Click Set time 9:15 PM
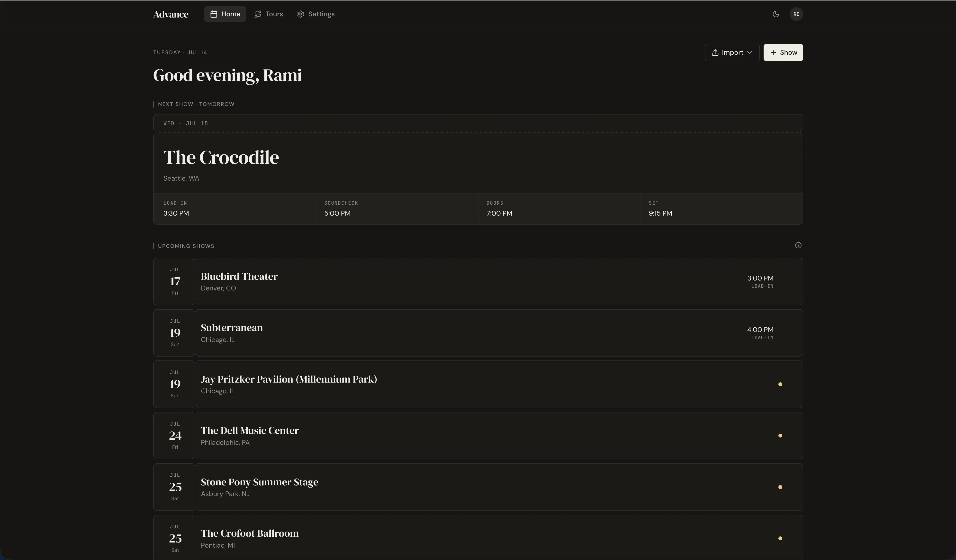The image size is (956, 560). pyautogui.click(x=660, y=213)
